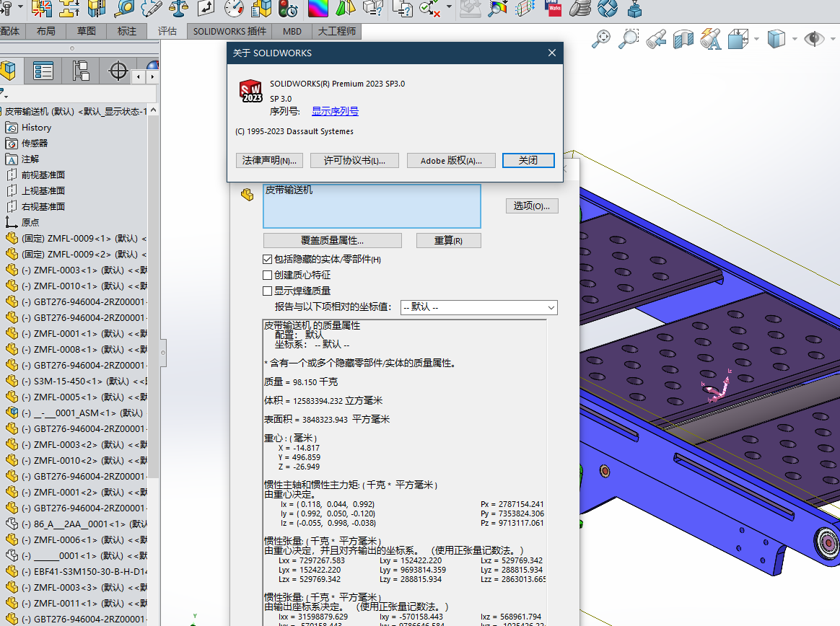Click 重算 recalculate button
The width and height of the screenshot is (840, 626).
pos(448,240)
